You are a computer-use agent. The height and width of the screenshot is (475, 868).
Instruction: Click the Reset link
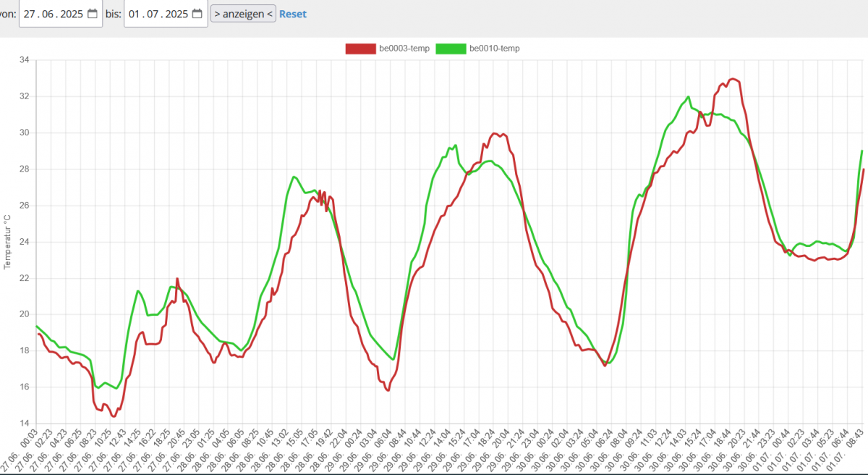(292, 14)
